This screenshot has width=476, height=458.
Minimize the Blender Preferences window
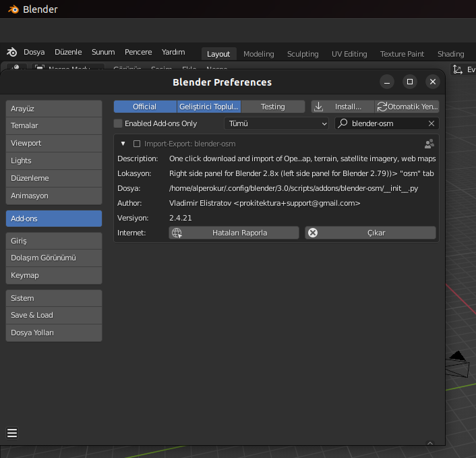[387, 82]
